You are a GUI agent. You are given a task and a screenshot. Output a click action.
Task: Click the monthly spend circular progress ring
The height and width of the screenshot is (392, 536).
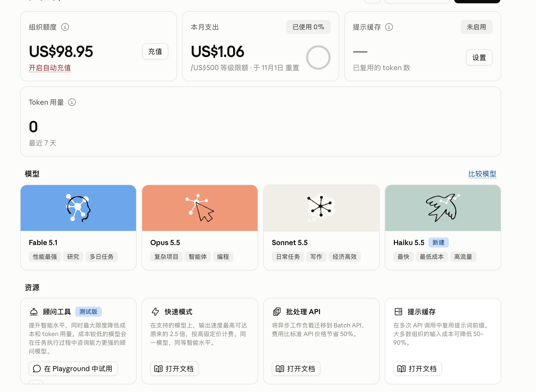(318, 57)
